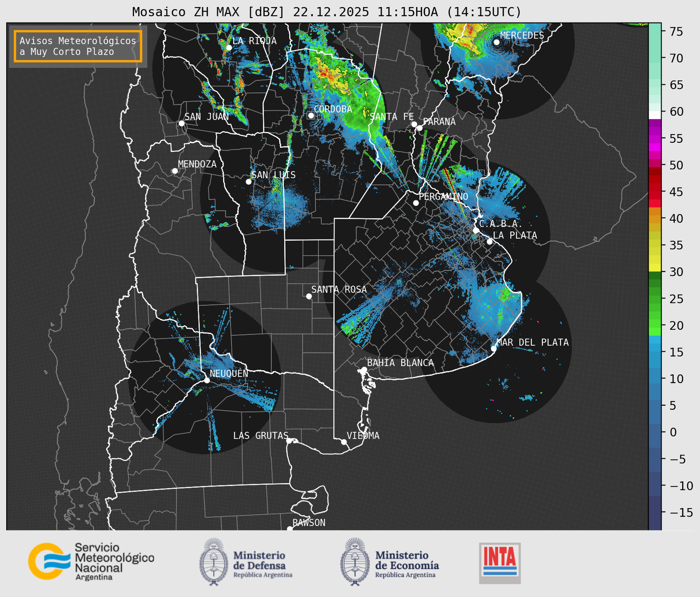Click the RAWSON label on the map
This screenshot has width=700, height=597.
pyautogui.click(x=309, y=523)
